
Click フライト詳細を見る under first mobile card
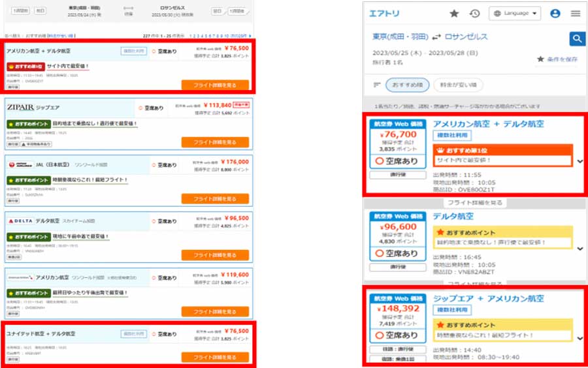coord(475,202)
